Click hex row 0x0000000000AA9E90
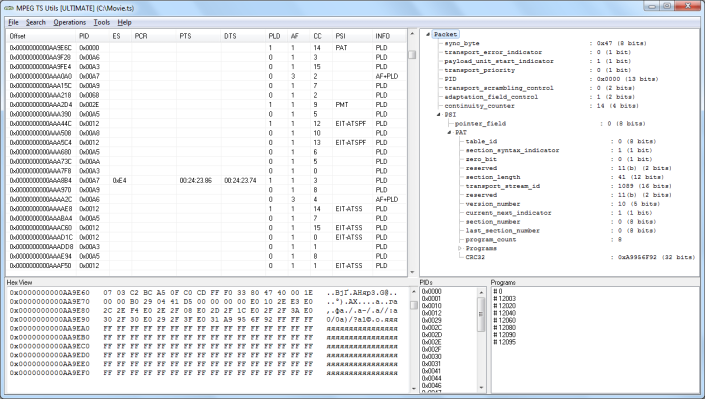 tap(204, 319)
